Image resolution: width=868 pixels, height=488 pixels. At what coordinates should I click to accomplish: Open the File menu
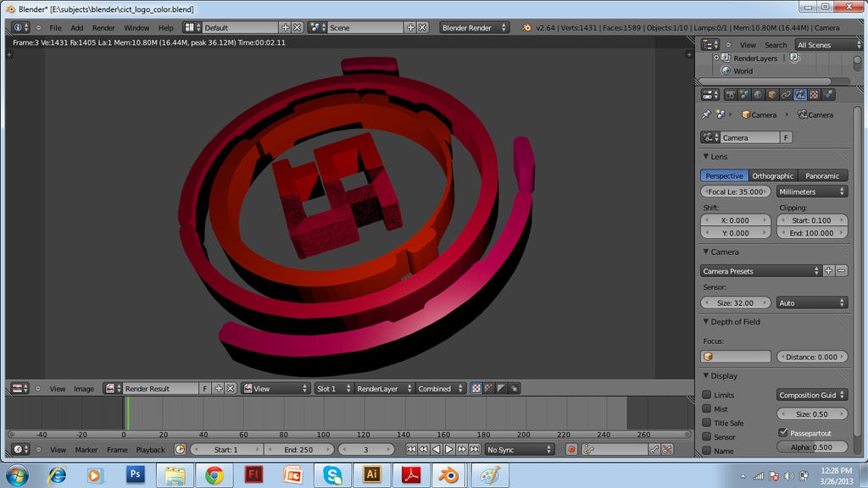click(x=55, y=28)
